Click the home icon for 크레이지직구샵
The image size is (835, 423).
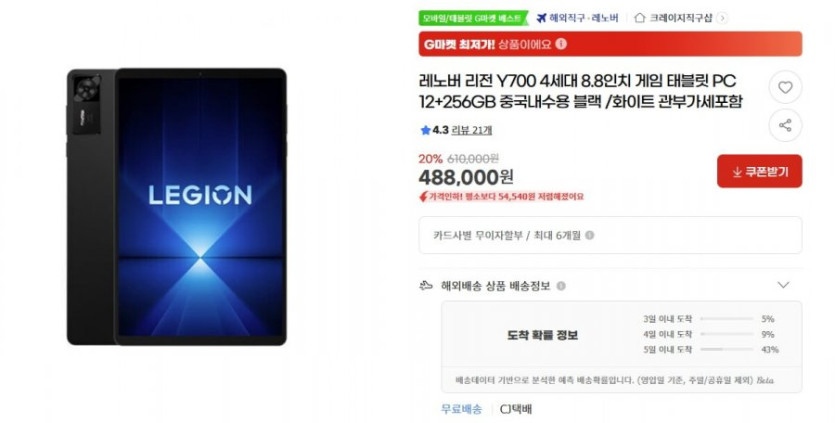click(x=640, y=18)
